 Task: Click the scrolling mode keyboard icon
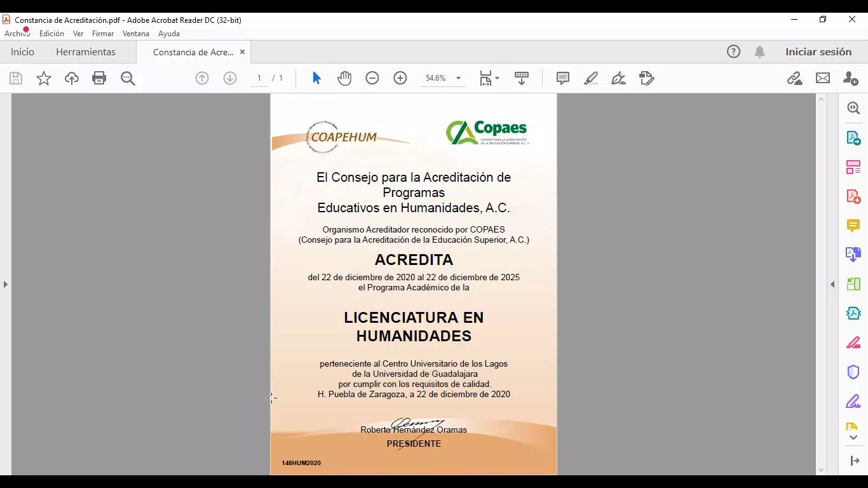(x=522, y=78)
